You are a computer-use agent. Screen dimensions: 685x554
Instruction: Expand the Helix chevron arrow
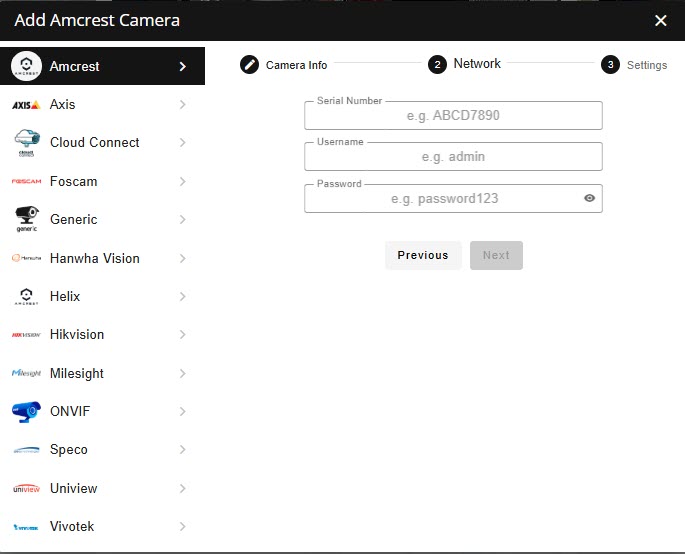[182, 297]
